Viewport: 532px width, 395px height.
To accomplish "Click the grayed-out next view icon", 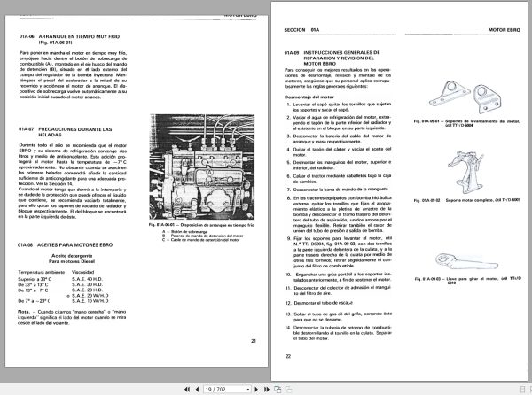I will click(x=288, y=390).
